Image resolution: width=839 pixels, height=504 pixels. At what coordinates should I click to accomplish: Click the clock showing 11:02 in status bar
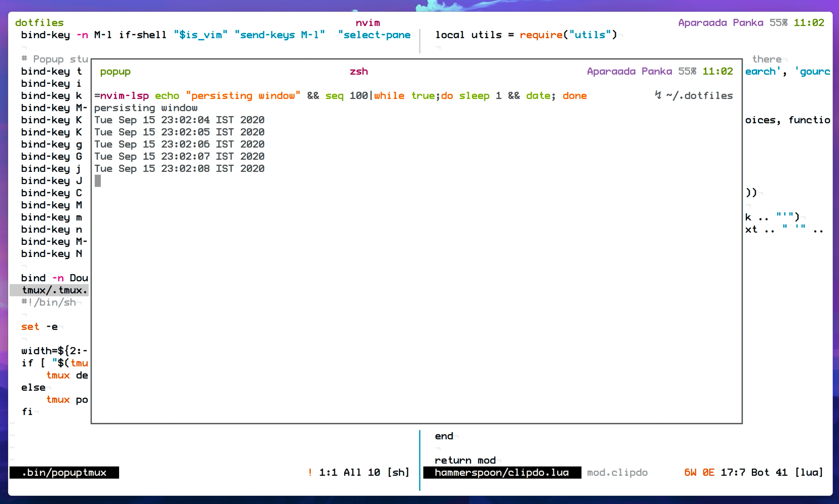[x=809, y=23]
